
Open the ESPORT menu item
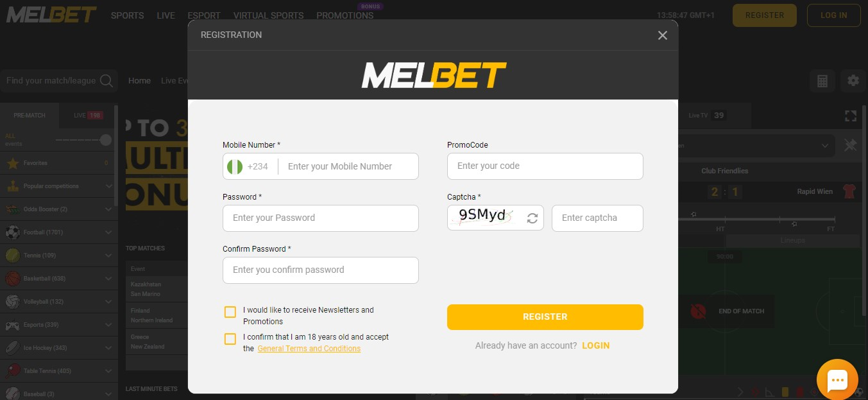[x=204, y=15]
